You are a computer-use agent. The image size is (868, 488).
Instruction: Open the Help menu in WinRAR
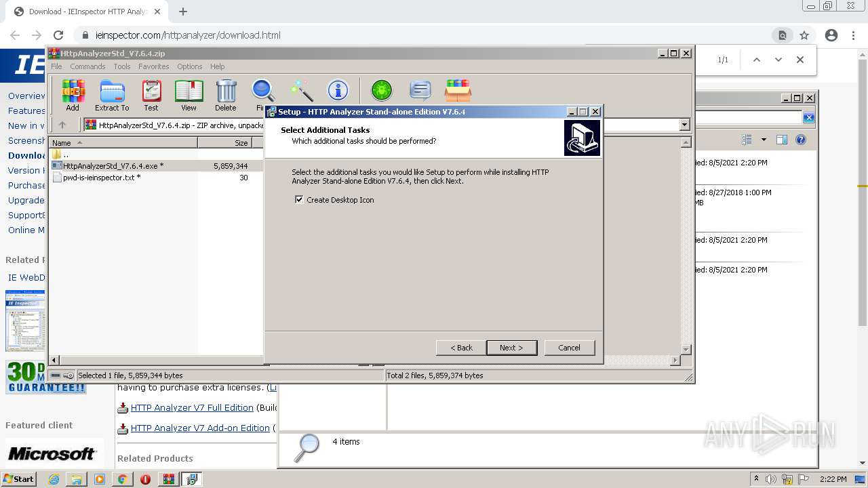click(217, 66)
